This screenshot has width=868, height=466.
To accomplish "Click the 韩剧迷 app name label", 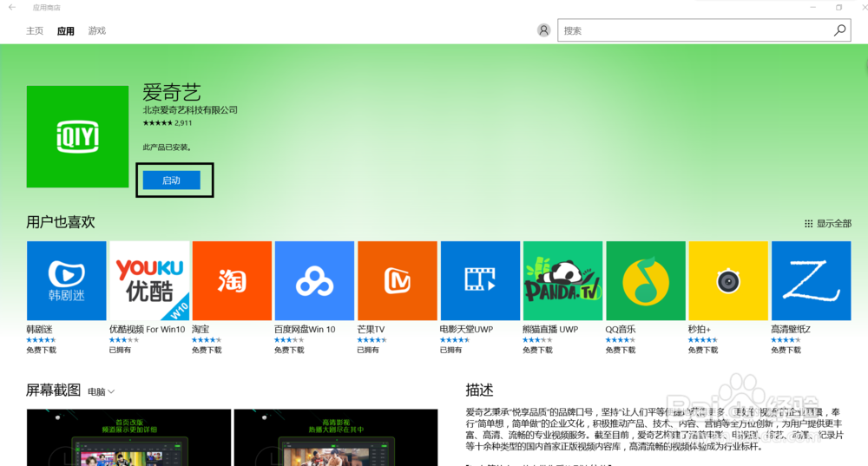I will [39, 329].
